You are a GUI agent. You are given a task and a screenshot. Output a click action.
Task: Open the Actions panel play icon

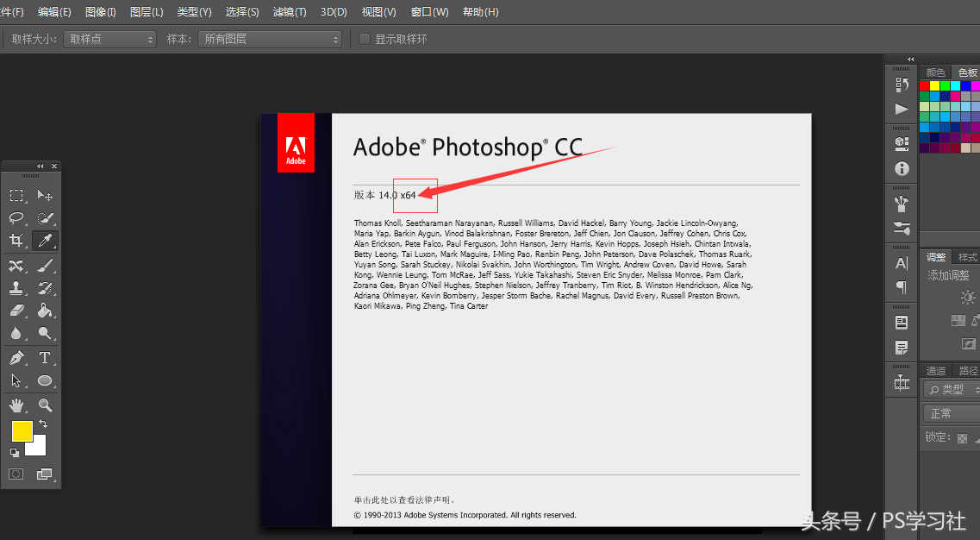tap(902, 109)
